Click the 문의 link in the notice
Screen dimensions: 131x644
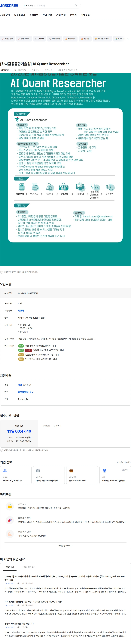coord(29,272)
